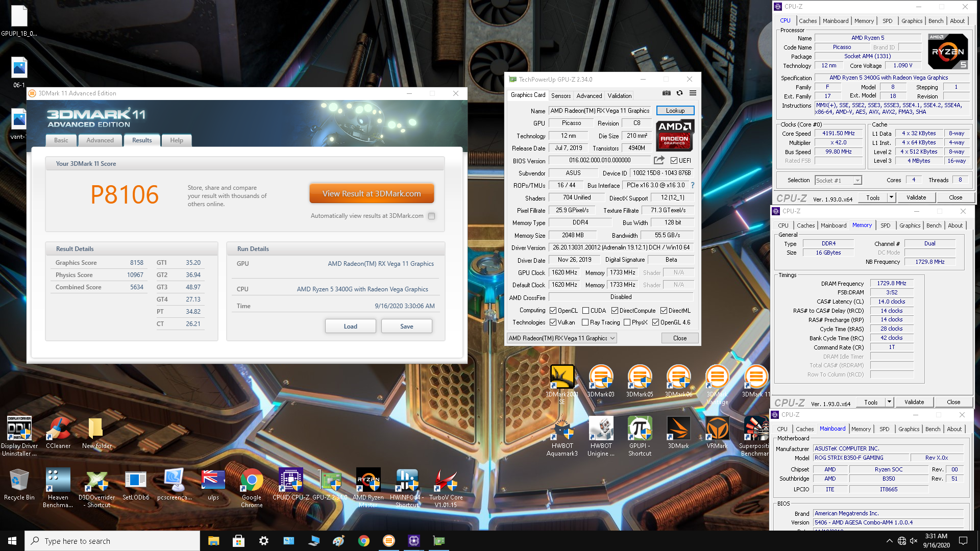Click Close button in GPU-Z window
Image resolution: width=980 pixels, height=551 pixels.
[x=680, y=338]
